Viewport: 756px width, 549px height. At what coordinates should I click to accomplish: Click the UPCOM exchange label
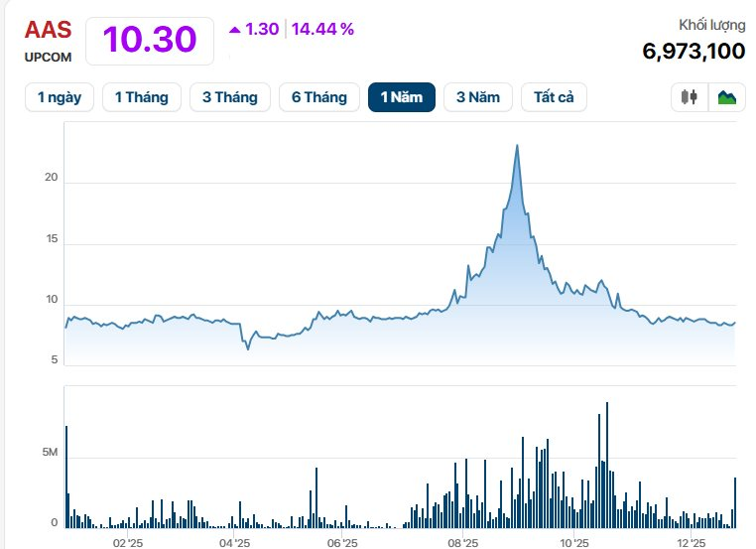coord(48,58)
